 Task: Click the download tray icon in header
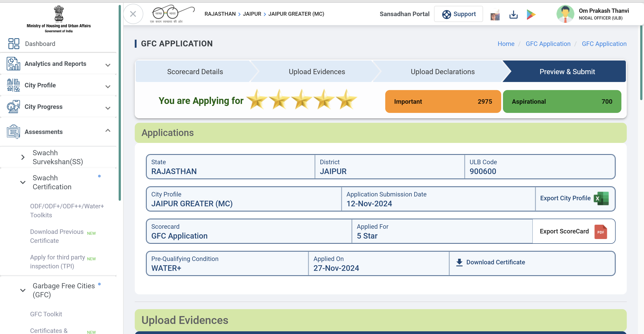(513, 15)
